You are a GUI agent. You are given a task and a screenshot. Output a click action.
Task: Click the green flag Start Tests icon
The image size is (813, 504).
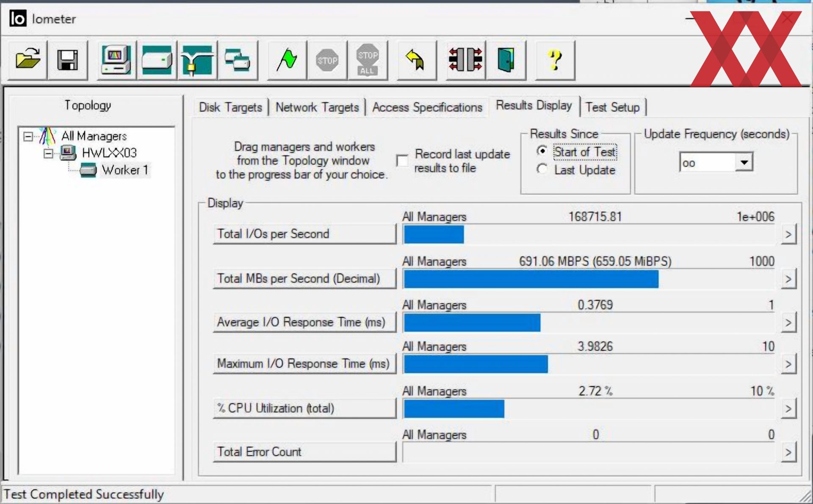287,60
